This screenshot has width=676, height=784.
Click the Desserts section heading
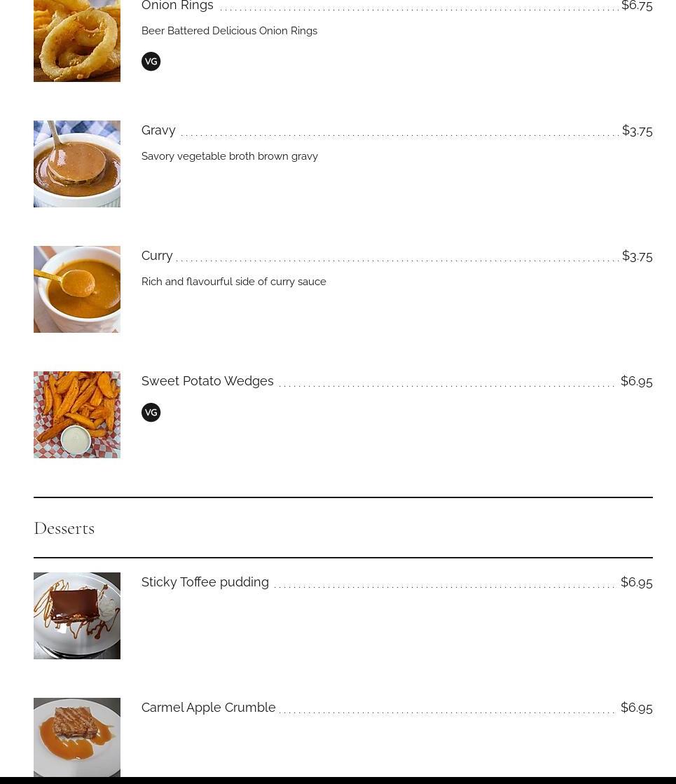[64, 528]
